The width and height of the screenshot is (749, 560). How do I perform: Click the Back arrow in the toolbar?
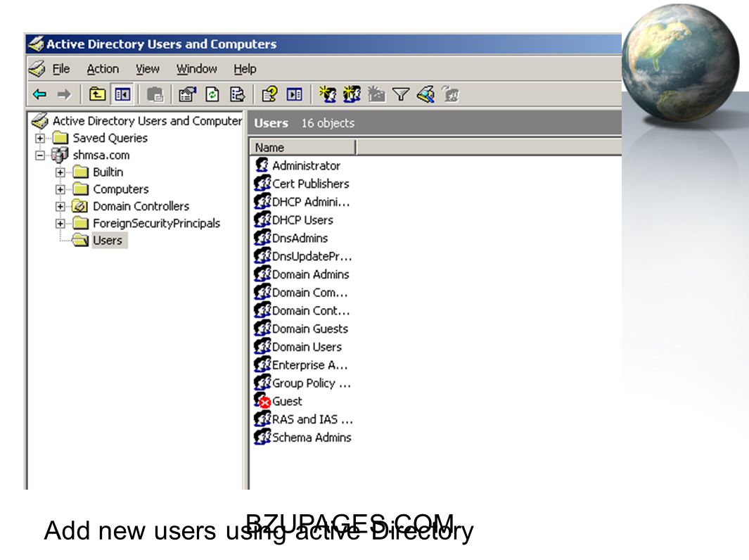(39, 94)
